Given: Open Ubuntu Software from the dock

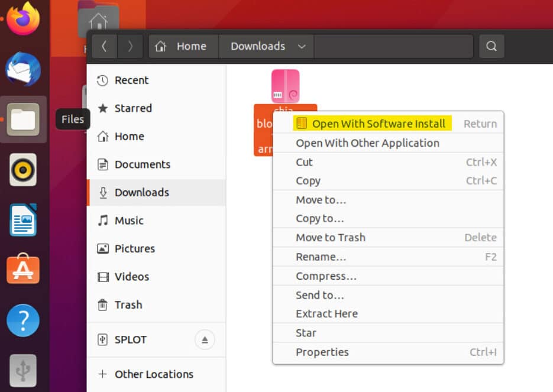Looking at the screenshot, I should click(23, 268).
